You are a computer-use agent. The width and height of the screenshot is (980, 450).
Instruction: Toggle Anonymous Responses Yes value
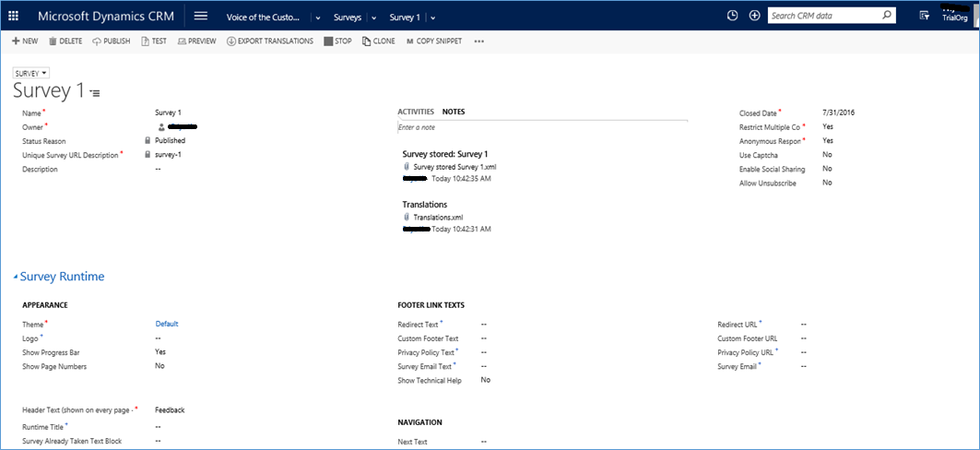pos(828,140)
